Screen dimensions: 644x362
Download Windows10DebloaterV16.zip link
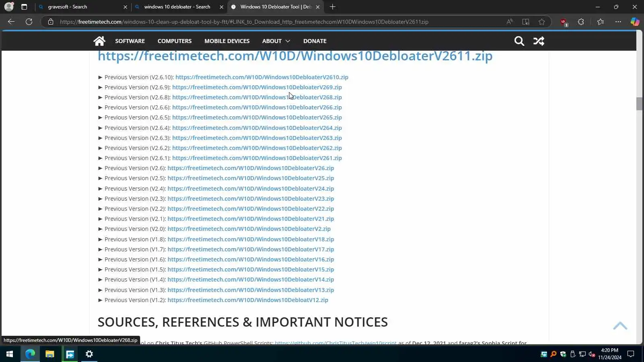coord(251,259)
